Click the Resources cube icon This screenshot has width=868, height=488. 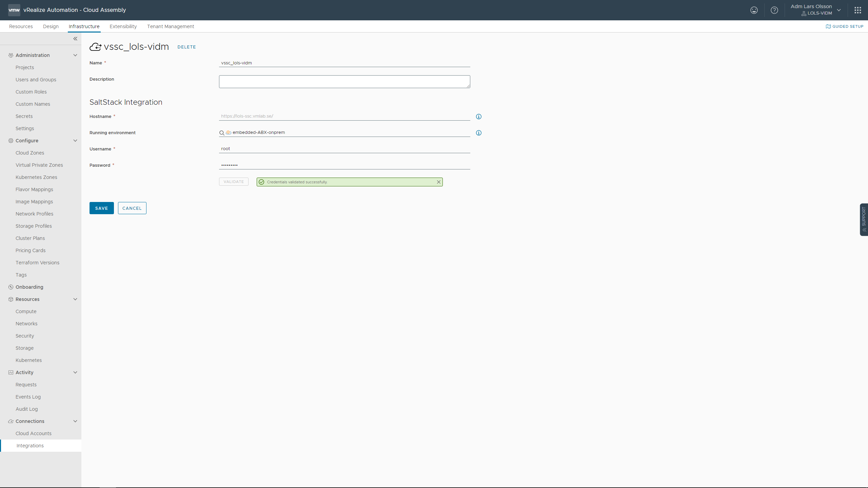[11, 299]
